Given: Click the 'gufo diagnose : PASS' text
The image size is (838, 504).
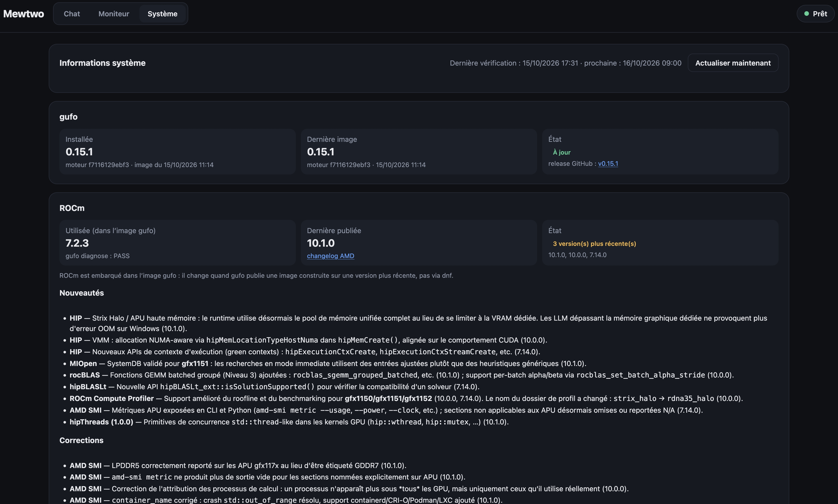Looking at the screenshot, I should tap(97, 256).
